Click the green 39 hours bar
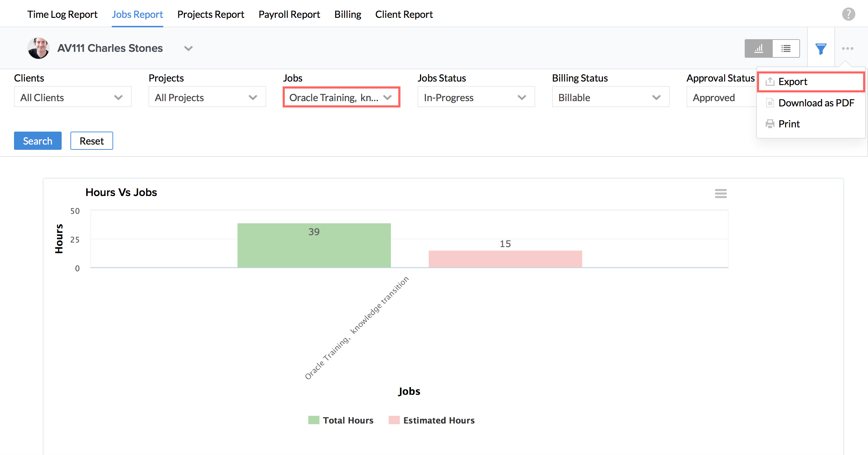Viewport: 868px width, 455px height. 314,245
